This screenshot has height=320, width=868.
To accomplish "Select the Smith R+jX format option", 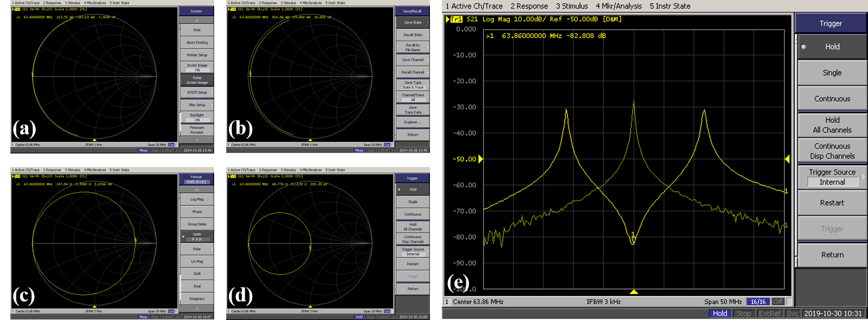I will point(197,236).
